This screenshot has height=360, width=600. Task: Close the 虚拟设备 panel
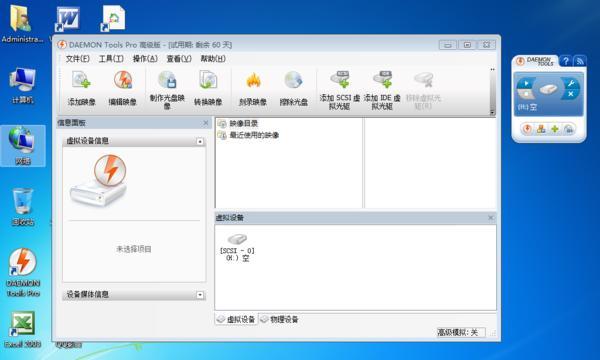point(491,218)
